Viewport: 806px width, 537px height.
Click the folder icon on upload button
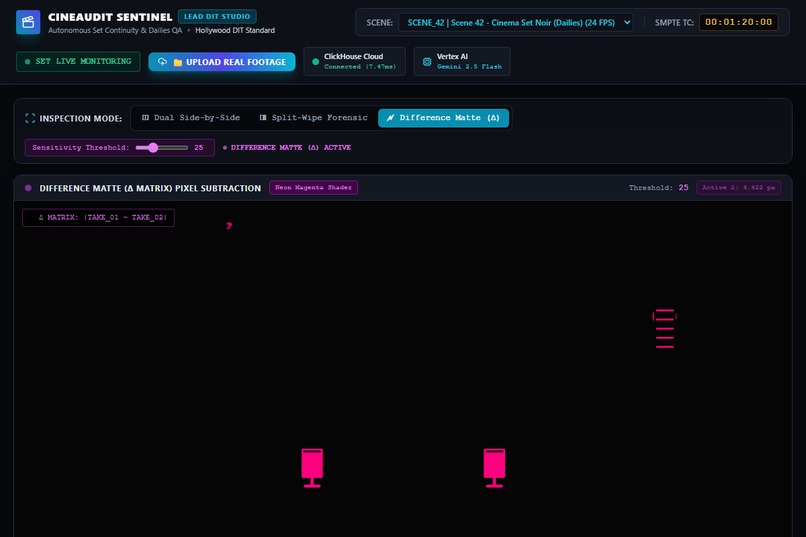(178, 62)
